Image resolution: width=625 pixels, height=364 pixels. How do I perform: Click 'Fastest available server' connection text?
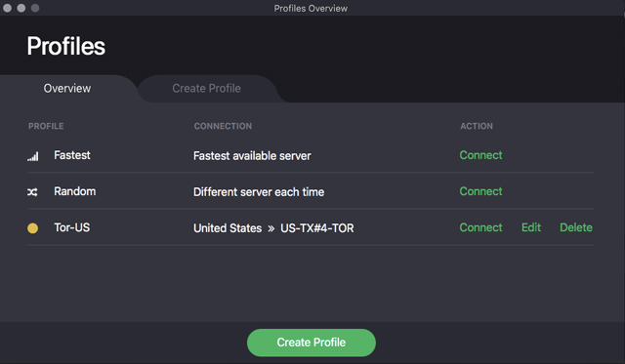click(252, 156)
